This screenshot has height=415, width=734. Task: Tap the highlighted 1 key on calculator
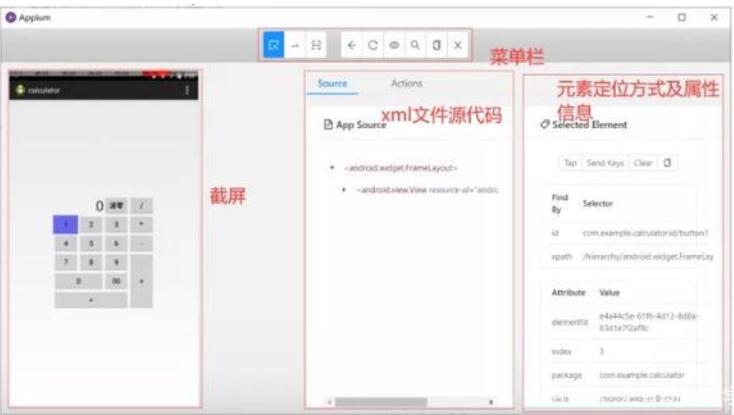click(x=66, y=225)
